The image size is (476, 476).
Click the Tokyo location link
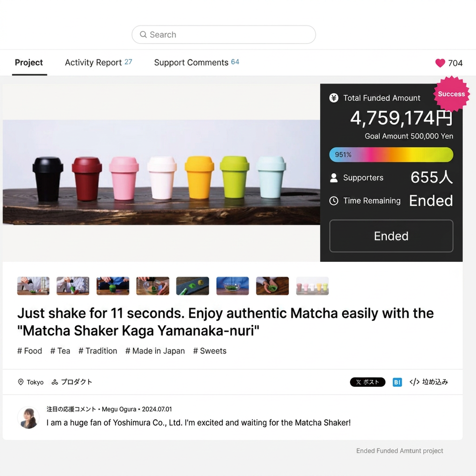35,382
